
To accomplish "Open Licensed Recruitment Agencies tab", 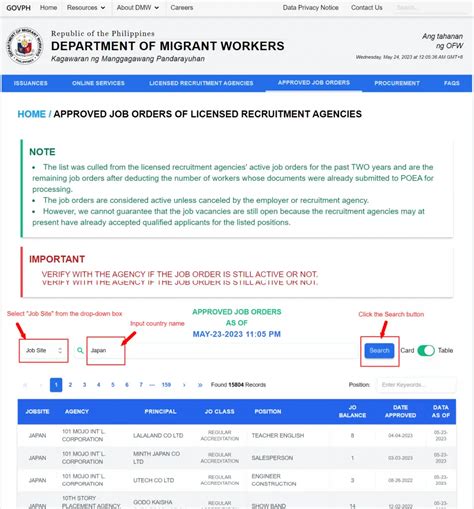I will pyautogui.click(x=201, y=83).
